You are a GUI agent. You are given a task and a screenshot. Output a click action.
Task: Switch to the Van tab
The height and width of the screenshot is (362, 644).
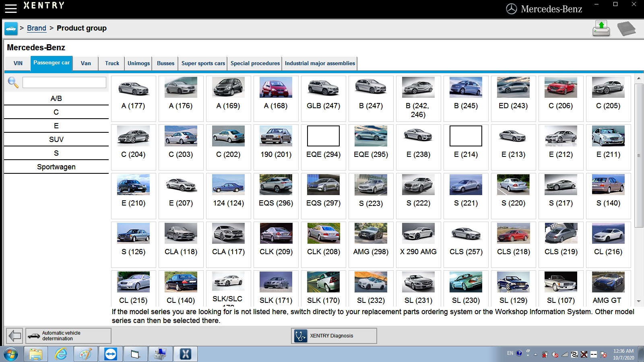tap(86, 63)
